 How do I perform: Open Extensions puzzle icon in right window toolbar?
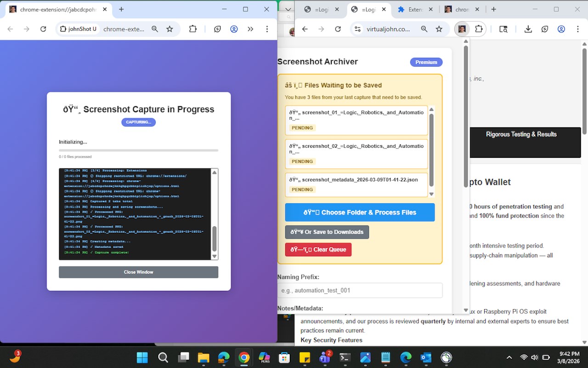[x=479, y=29]
